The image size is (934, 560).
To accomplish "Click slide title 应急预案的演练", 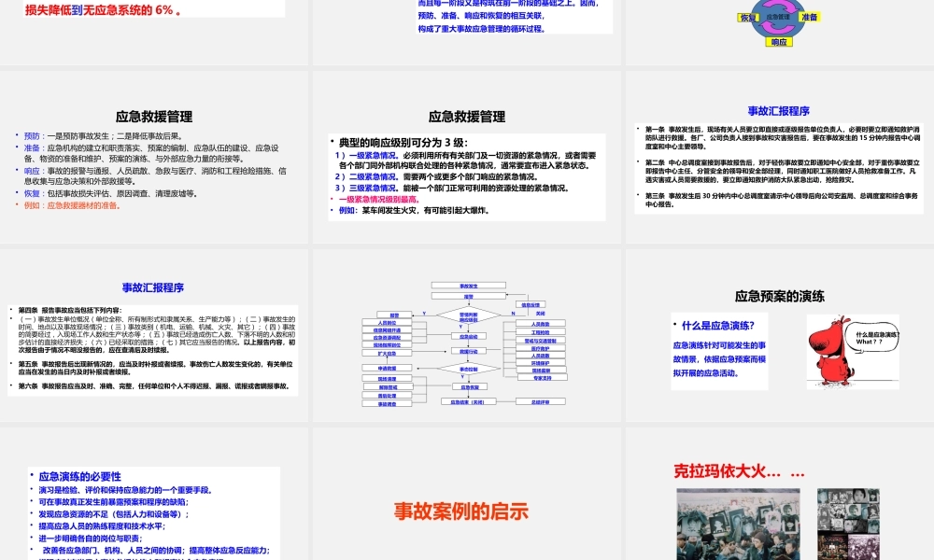I will [x=779, y=297].
